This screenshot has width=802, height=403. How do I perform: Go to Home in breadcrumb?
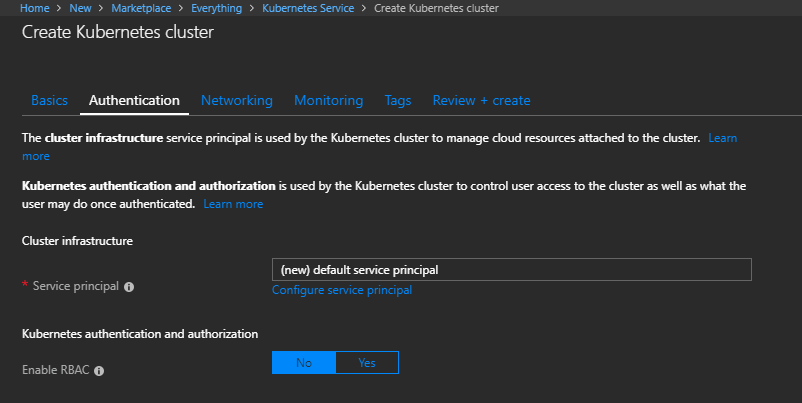coord(35,8)
